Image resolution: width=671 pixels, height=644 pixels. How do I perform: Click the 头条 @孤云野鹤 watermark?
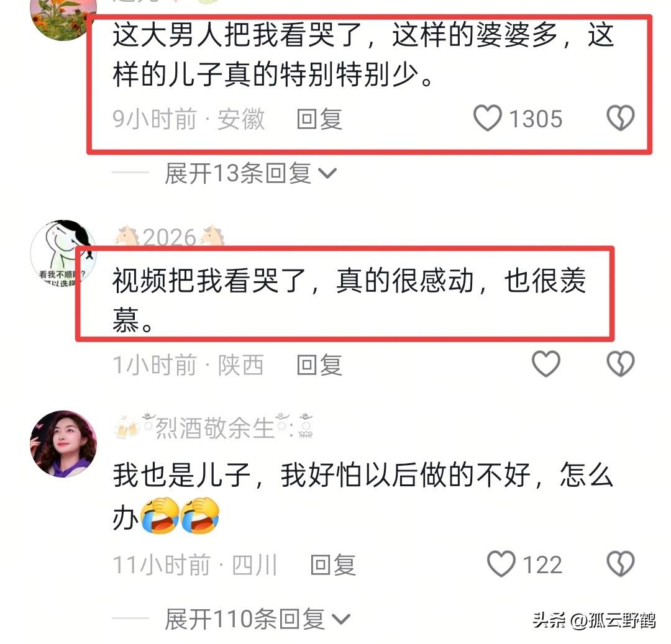click(x=594, y=620)
